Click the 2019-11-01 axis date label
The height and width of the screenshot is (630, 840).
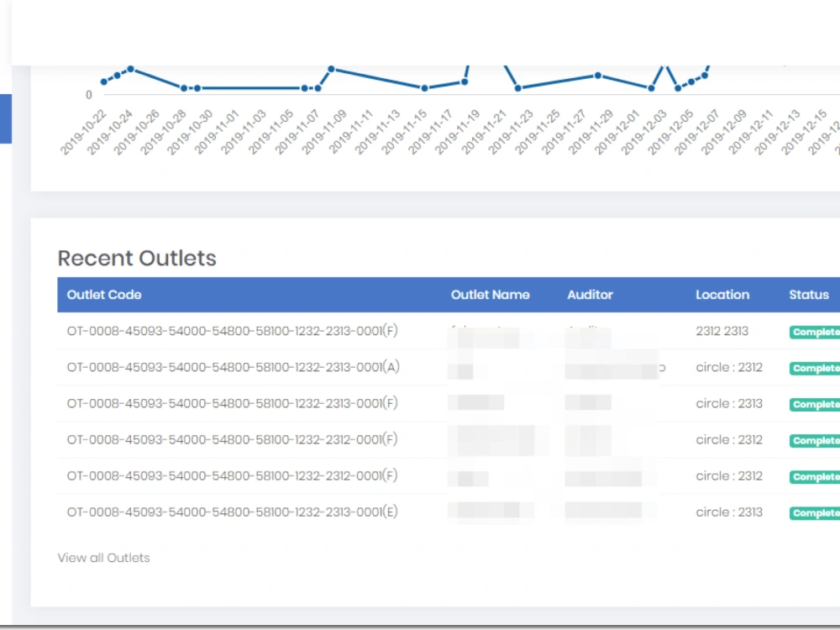pyautogui.click(x=217, y=133)
